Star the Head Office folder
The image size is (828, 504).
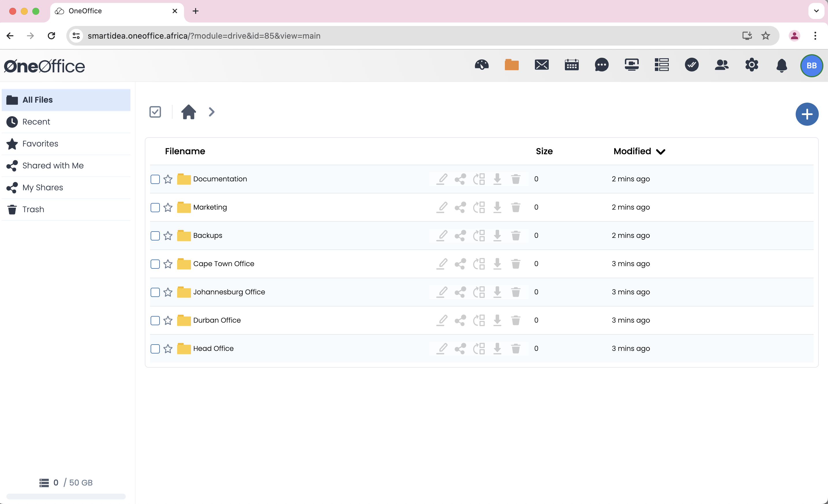pyautogui.click(x=168, y=349)
